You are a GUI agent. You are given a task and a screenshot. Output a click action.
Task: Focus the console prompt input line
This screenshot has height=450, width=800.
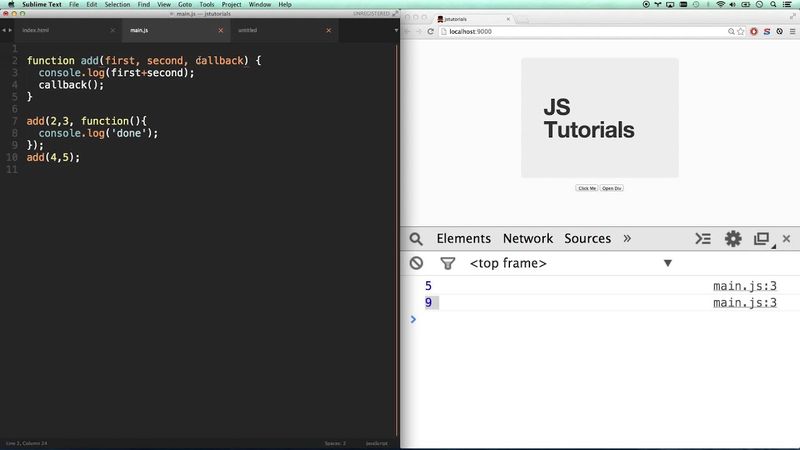click(607, 319)
